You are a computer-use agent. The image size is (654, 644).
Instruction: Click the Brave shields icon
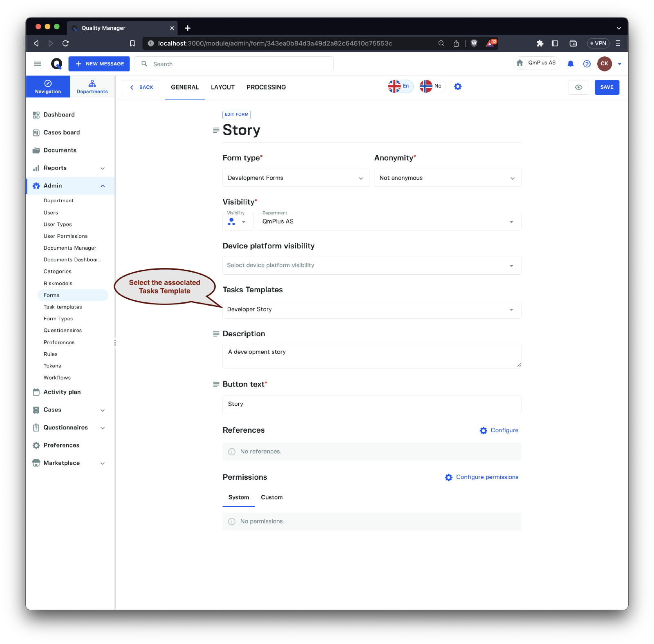point(474,43)
